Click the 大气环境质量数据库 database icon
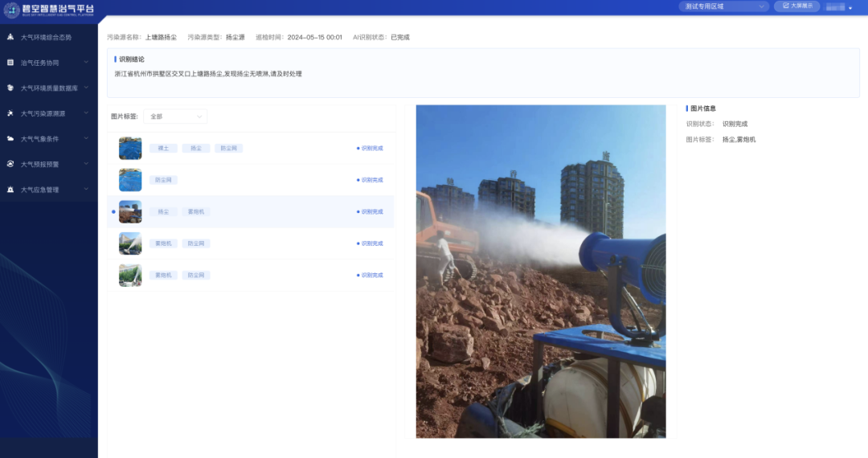This screenshot has height=458, width=868. [10, 88]
